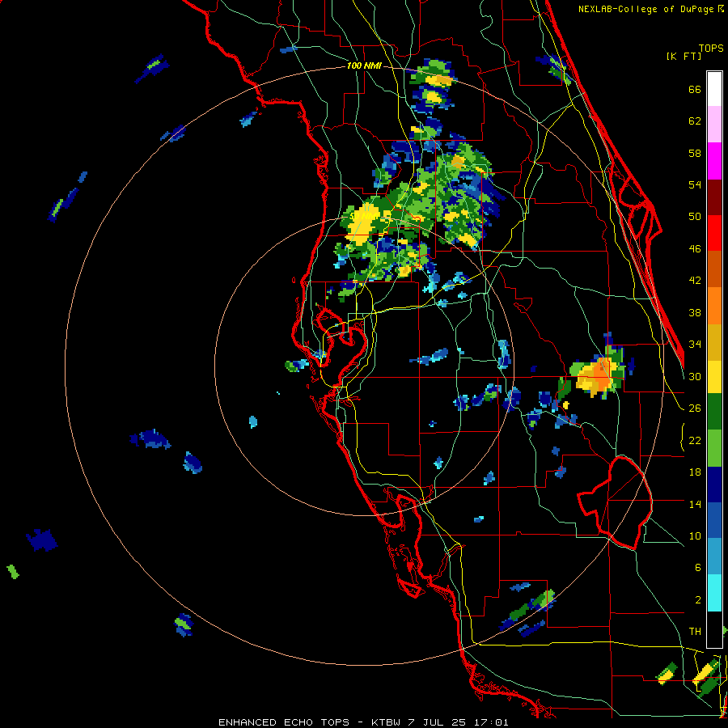Click the '22' legend label
The image size is (728, 728).
[695, 440]
